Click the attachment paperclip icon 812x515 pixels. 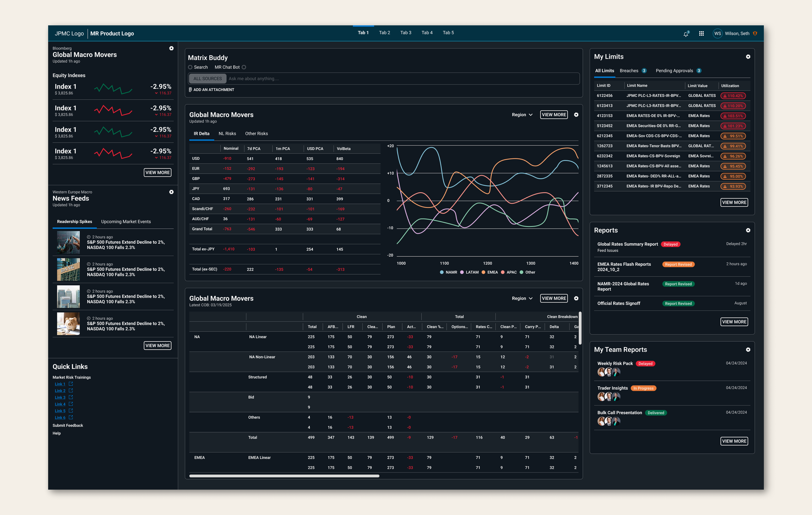(x=190, y=90)
